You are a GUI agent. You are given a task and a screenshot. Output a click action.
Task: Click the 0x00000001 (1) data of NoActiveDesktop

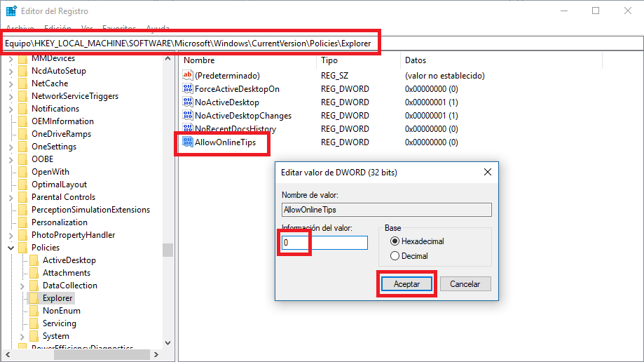tap(431, 102)
